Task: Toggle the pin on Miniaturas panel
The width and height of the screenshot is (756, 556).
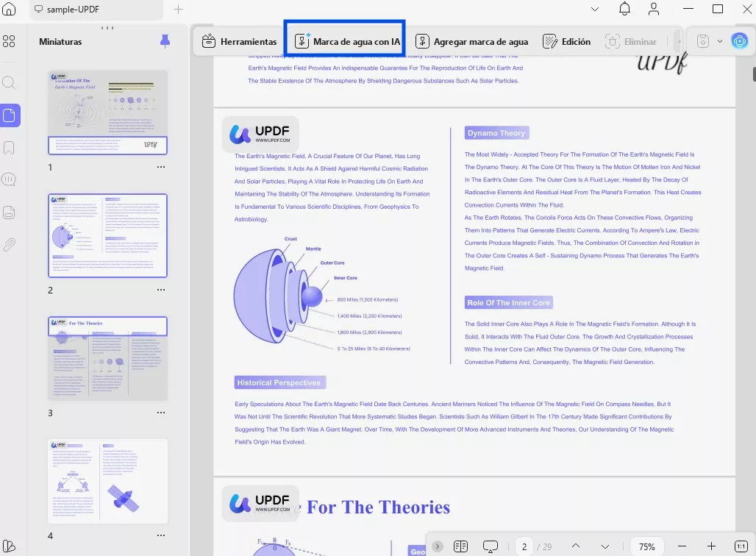Action: [165, 41]
